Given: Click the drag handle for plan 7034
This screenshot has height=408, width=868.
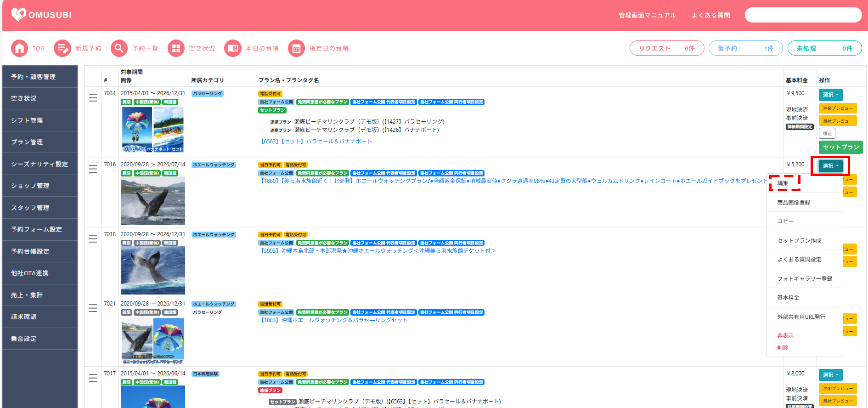Looking at the screenshot, I should click(93, 98).
